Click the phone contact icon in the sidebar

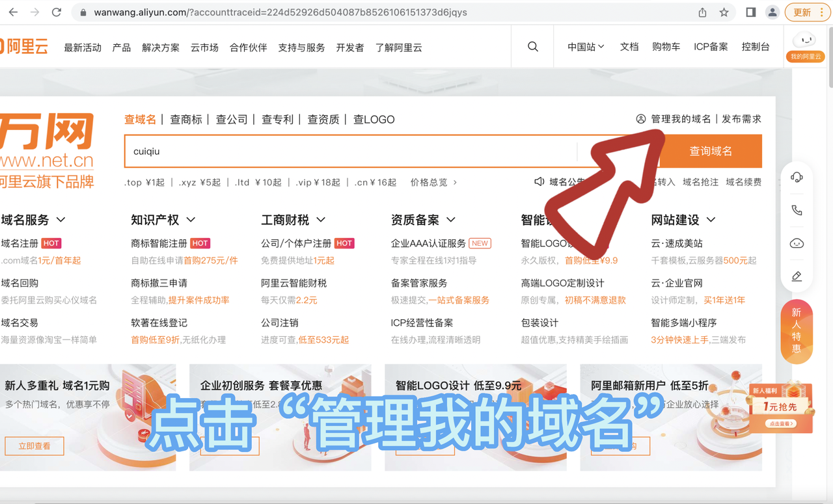click(x=797, y=210)
